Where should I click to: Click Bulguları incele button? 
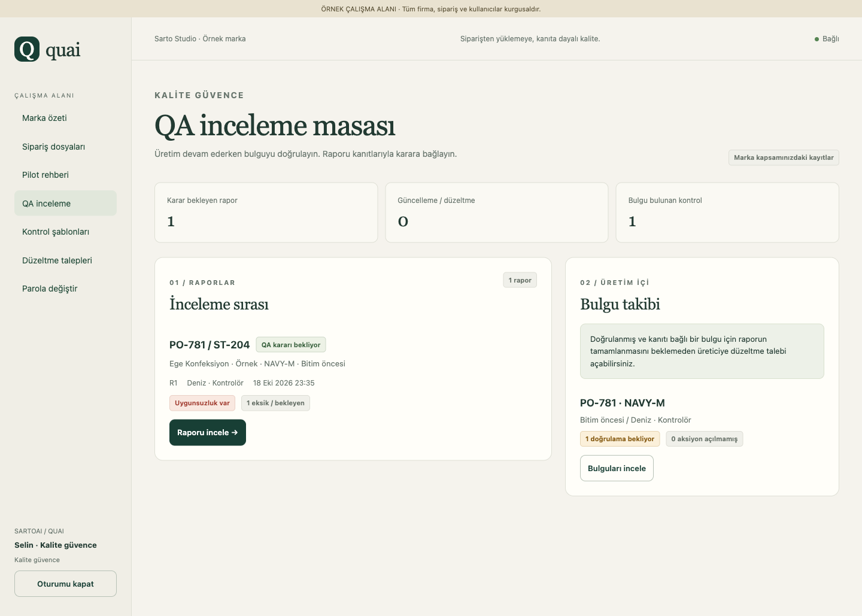click(617, 468)
